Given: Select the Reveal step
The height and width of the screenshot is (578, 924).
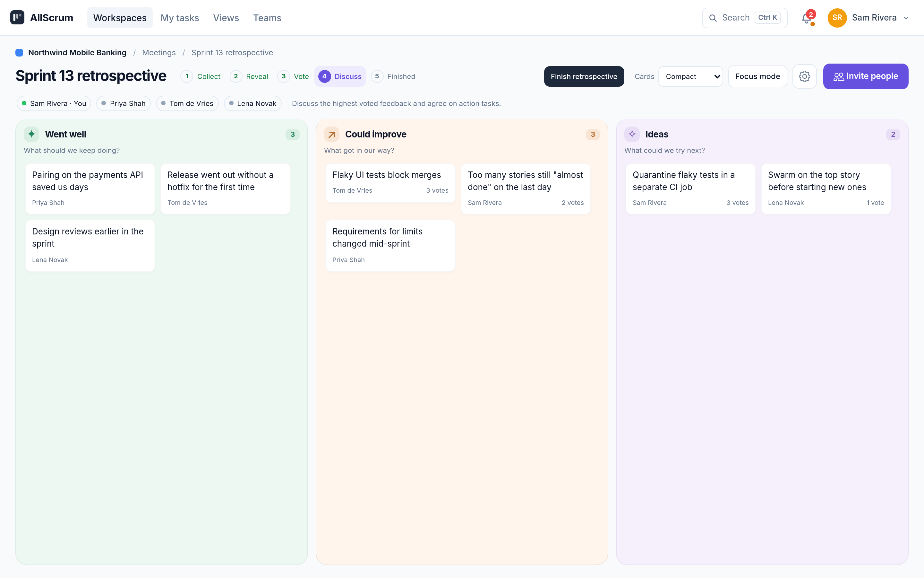Looking at the screenshot, I should [249, 76].
